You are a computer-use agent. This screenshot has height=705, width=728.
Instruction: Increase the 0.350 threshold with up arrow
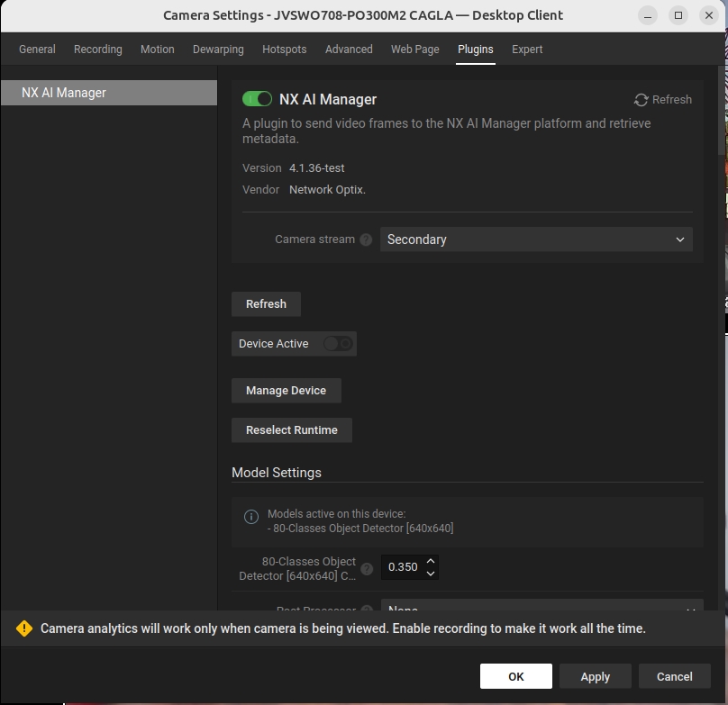coord(431,561)
